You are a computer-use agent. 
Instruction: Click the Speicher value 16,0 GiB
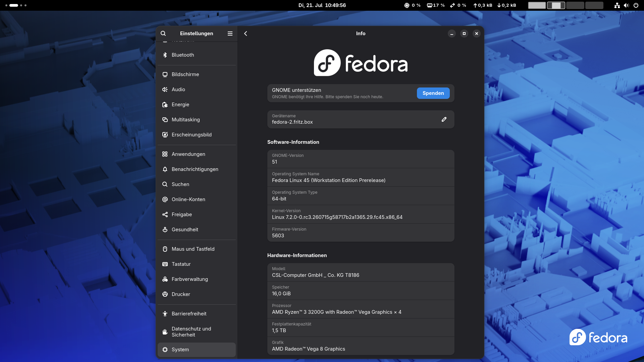[x=281, y=294]
